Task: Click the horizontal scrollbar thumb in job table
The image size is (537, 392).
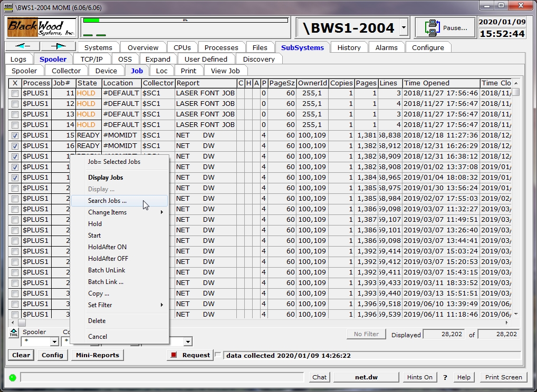Action: point(22,322)
